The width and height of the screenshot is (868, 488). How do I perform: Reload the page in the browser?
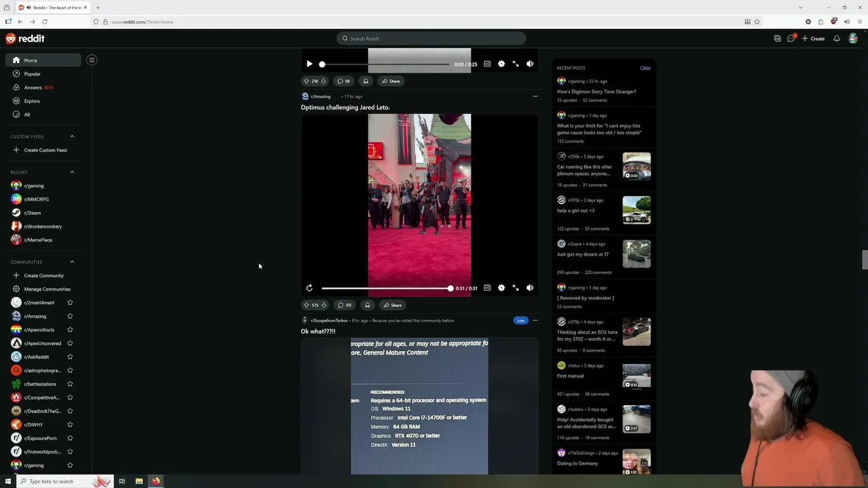pyautogui.click(x=45, y=22)
